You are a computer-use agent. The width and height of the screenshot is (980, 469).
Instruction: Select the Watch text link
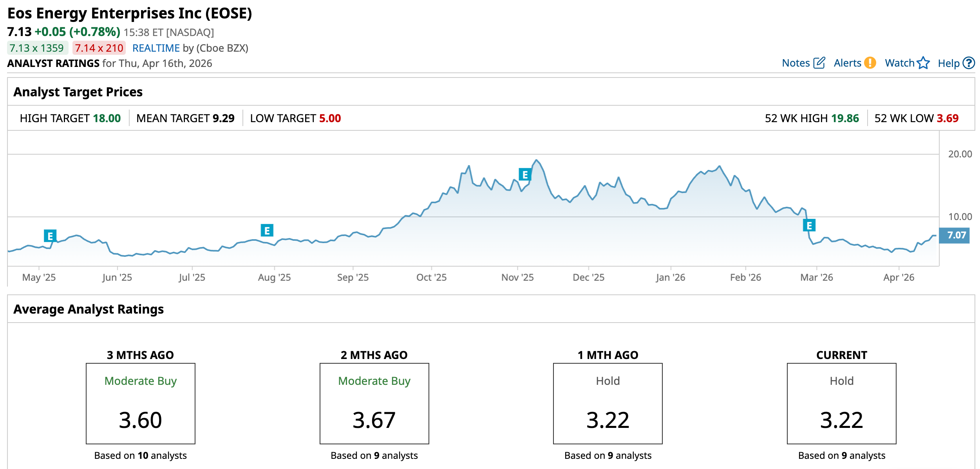[899, 63]
